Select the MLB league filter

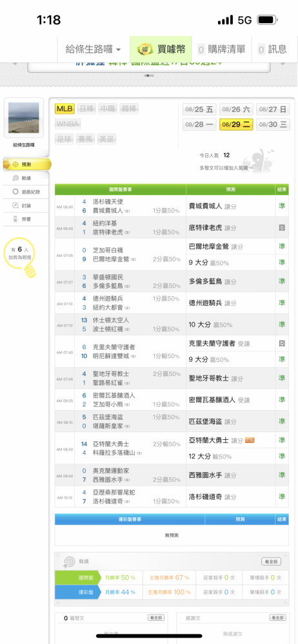coord(65,109)
